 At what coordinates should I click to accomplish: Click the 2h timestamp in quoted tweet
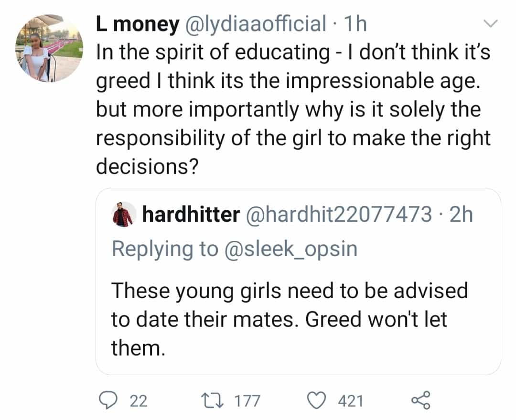[x=461, y=215]
